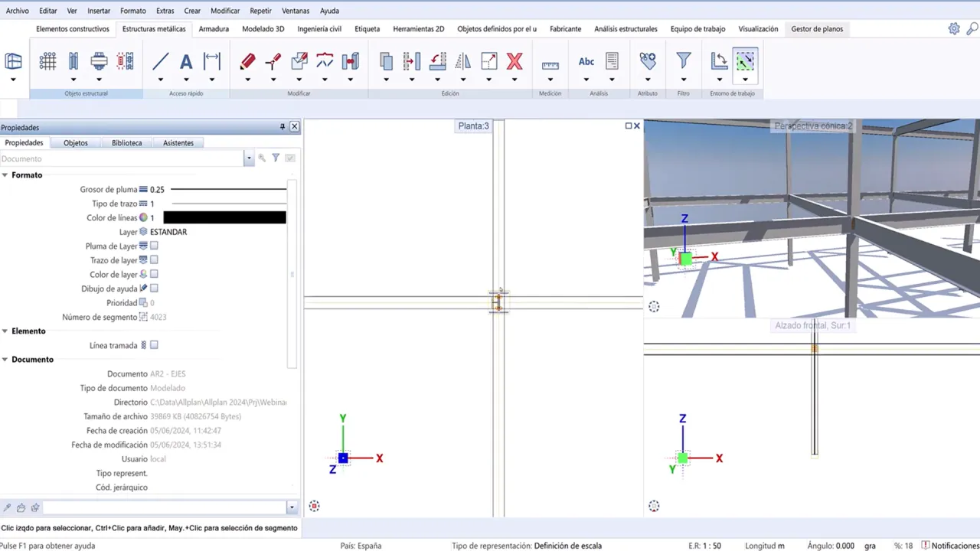Open the Documento combo box dropdown

[x=248, y=158]
